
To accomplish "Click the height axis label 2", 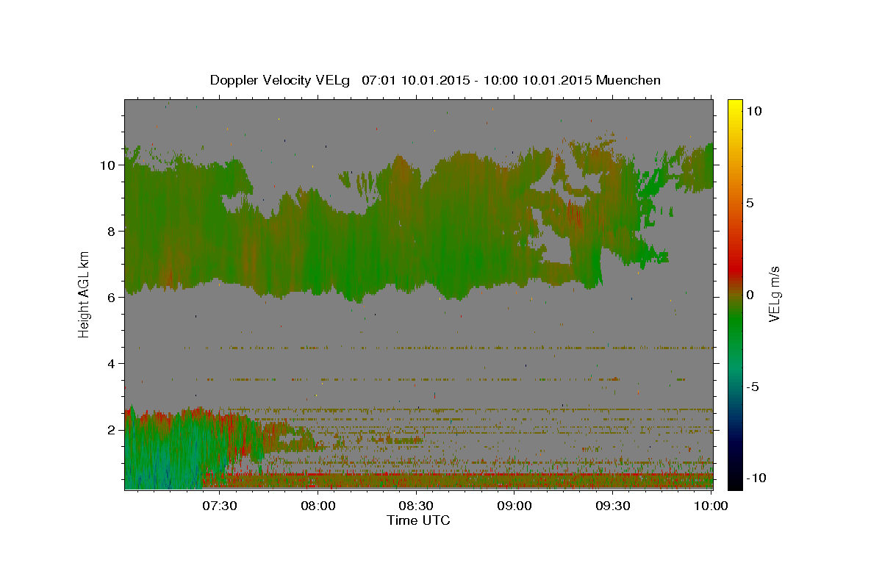I will [x=111, y=430].
